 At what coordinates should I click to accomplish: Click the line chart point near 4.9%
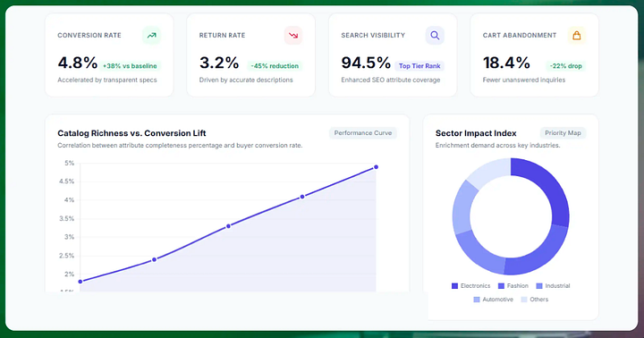pyautogui.click(x=376, y=167)
